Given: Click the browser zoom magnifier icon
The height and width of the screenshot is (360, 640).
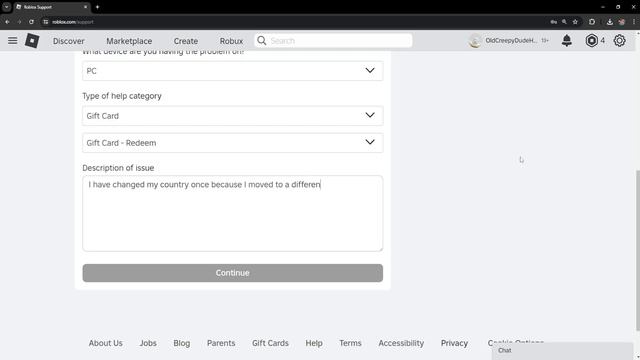Looking at the screenshot, I should [564, 22].
